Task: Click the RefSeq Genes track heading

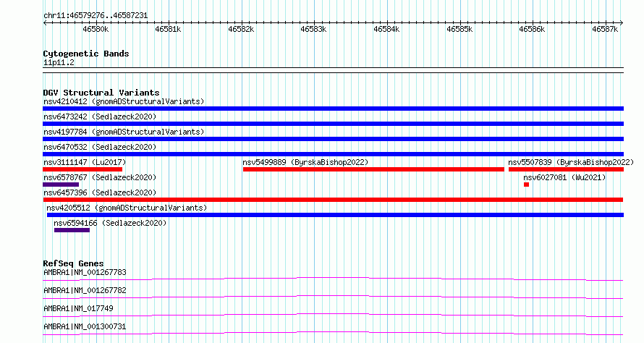Action: click(x=74, y=263)
